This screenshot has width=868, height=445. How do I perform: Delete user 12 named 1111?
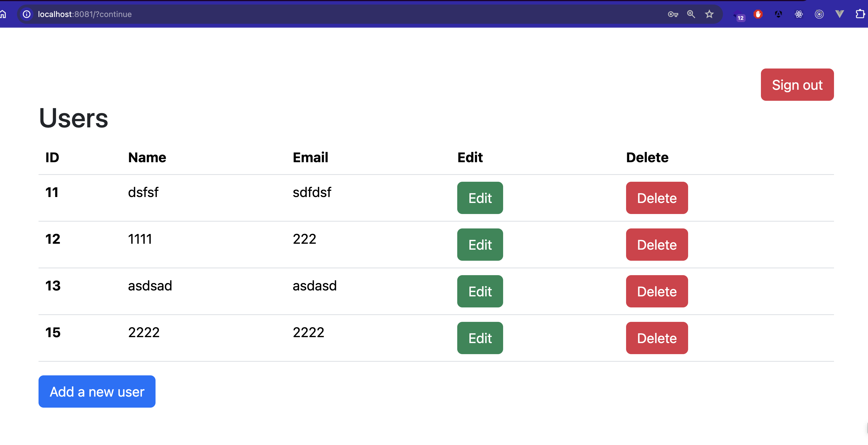tap(656, 245)
